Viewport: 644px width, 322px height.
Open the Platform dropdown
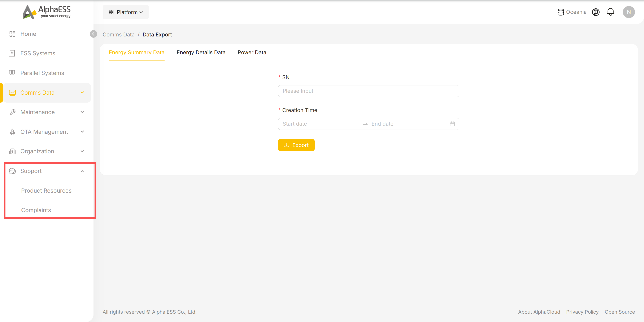coord(126,12)
